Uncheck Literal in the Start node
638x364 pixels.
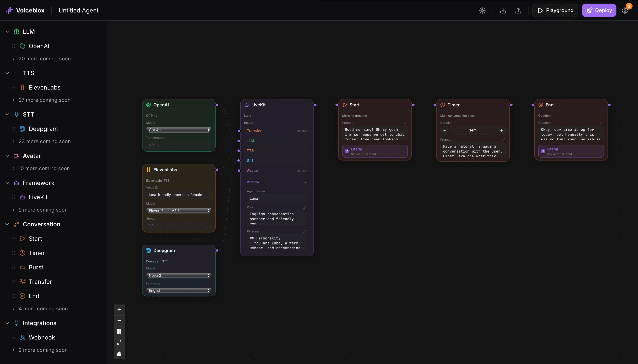346,151
